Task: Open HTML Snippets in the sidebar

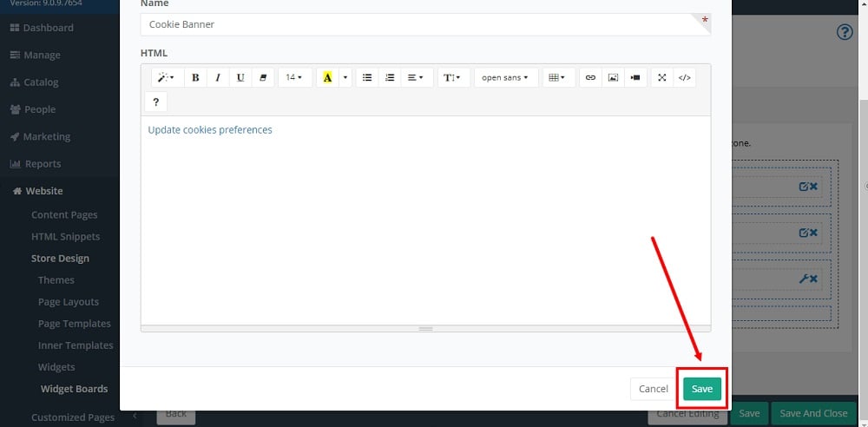Action: (66, 236)
